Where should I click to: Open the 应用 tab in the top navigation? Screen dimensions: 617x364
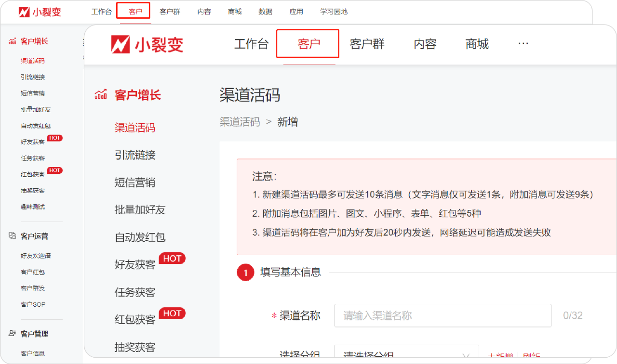coord(296,12)
